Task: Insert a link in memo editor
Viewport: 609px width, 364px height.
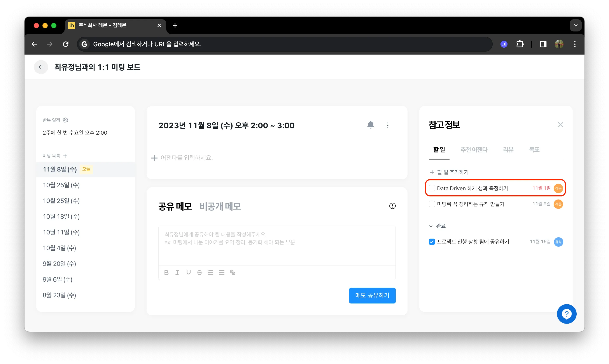Action: pyautogui.click(x=233, y=272)
